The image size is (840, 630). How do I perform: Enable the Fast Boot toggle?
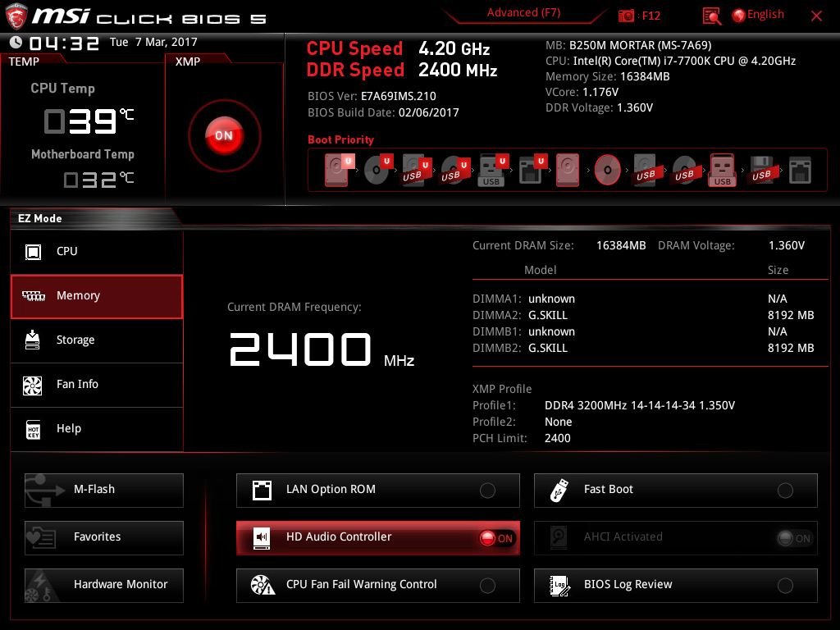point(785,491)
